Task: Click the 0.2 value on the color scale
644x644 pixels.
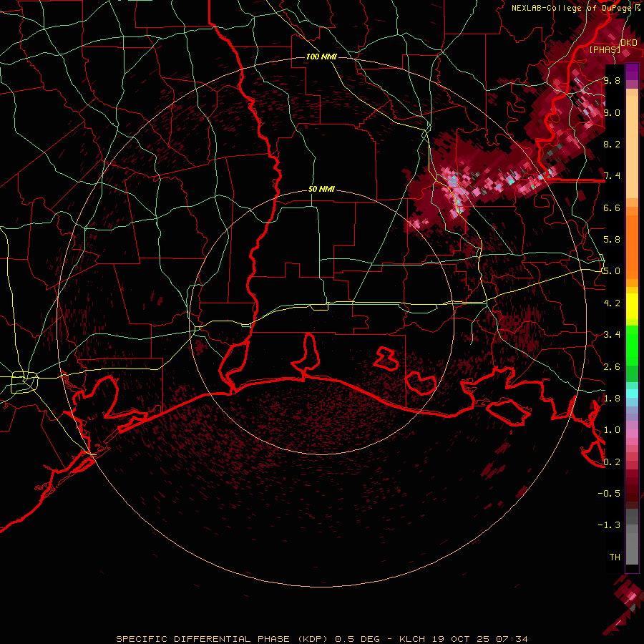Action: tap(612, 462)
